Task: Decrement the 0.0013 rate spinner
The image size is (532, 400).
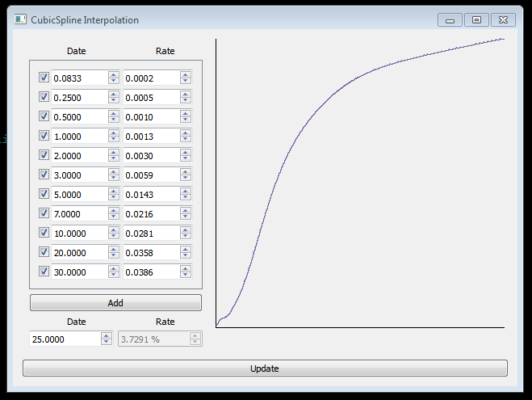Action: [185, 139]
